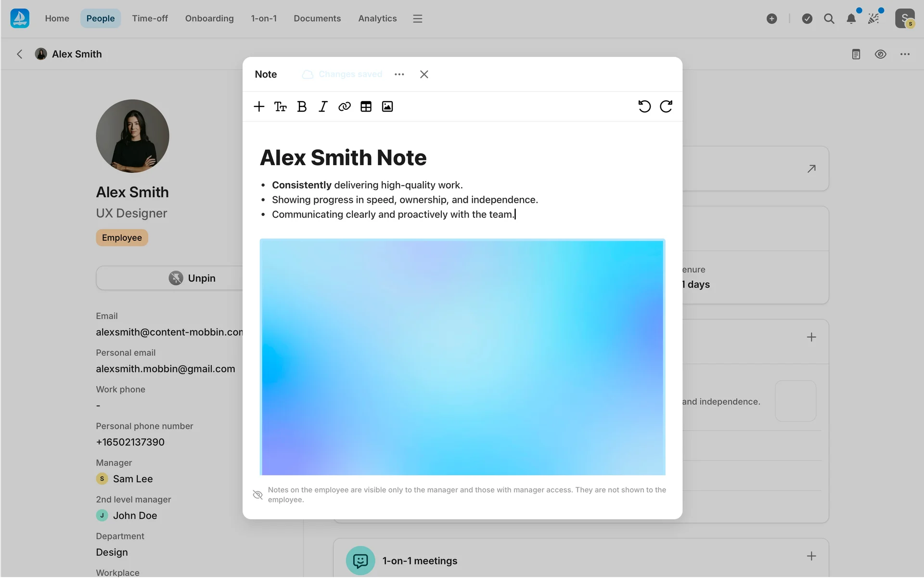Insert a link using the link icon
Image resolution: width=924 pixels, height=578 pixels.
click(x=345, y=106)
